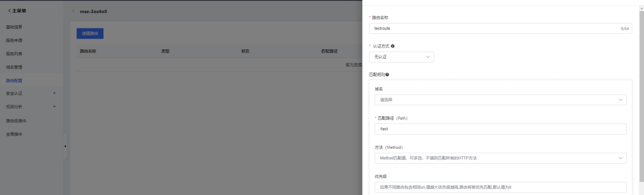This screenshot has height=195, width=644.
Task: Go back to 主菜单
Action: [x=18, y=11]
